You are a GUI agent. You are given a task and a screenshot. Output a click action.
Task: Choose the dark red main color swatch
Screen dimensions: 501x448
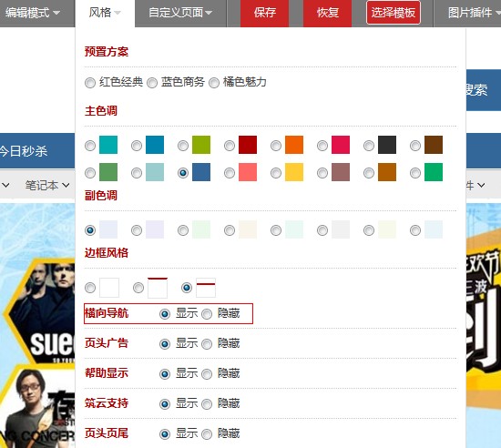point(248,145)
